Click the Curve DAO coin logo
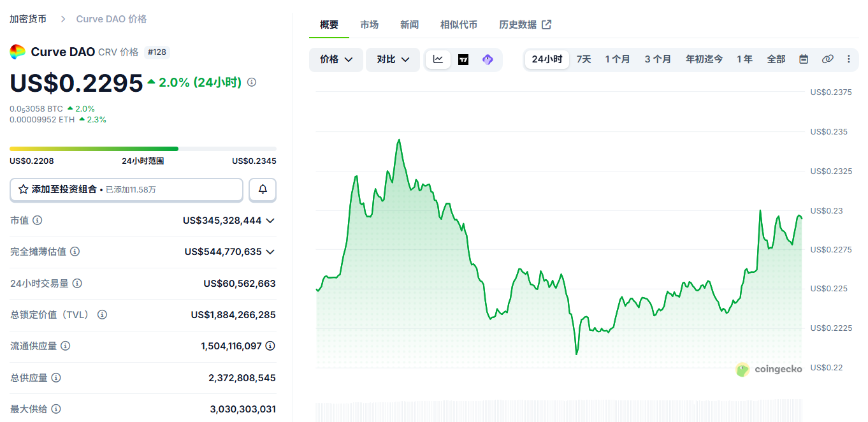868x422 pixels. 17,52
